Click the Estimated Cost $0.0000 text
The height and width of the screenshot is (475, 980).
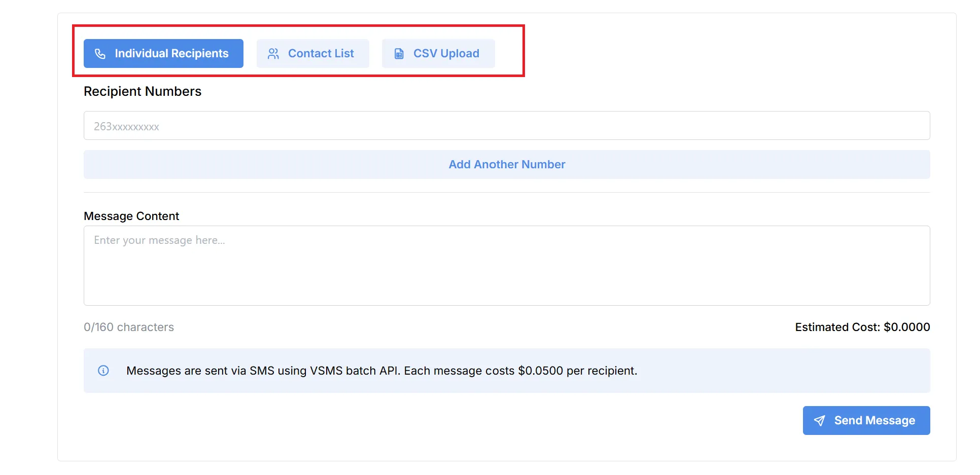coord(862,327)
